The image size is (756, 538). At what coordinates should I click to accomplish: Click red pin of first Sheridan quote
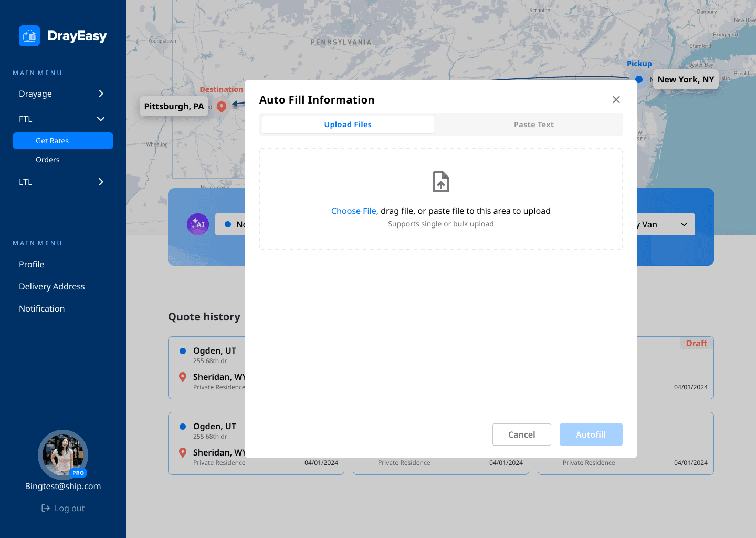pos(183,377)
